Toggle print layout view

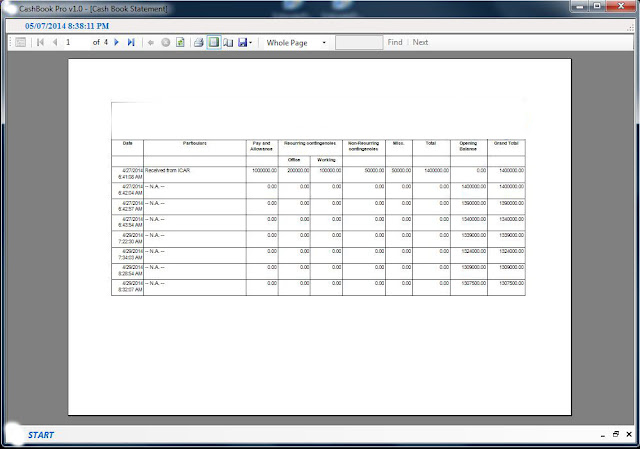tap(213, 42)
